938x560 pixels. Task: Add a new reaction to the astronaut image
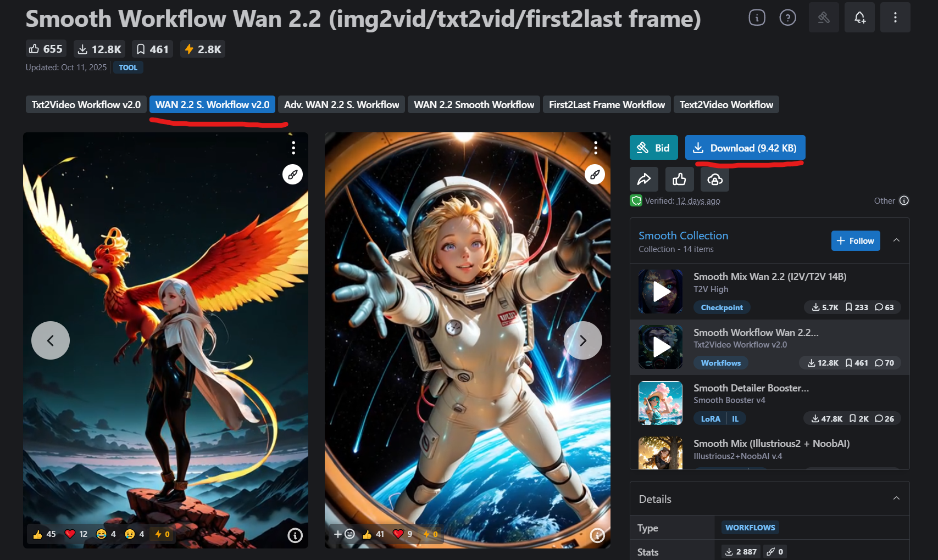pos(345,534)
